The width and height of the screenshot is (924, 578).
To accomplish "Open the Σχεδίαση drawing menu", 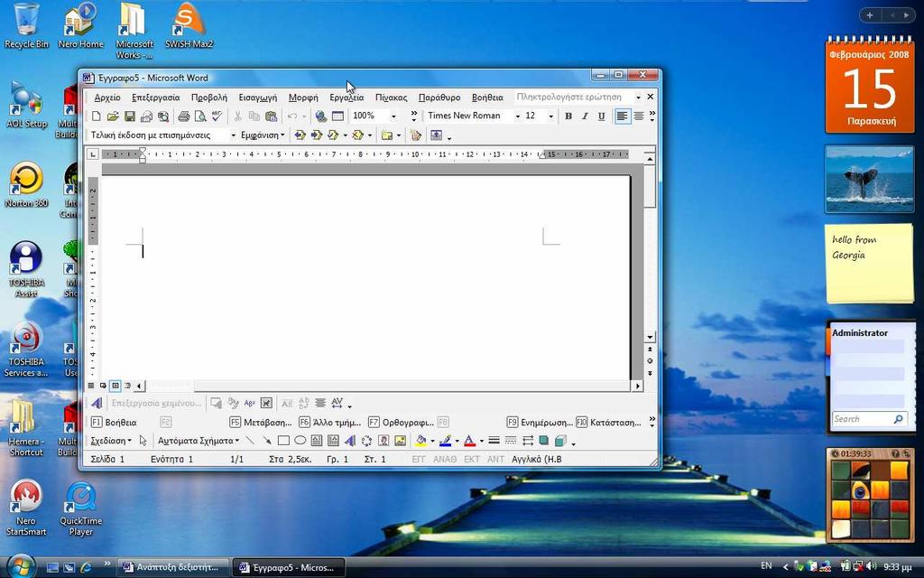I will click(111, 441).
